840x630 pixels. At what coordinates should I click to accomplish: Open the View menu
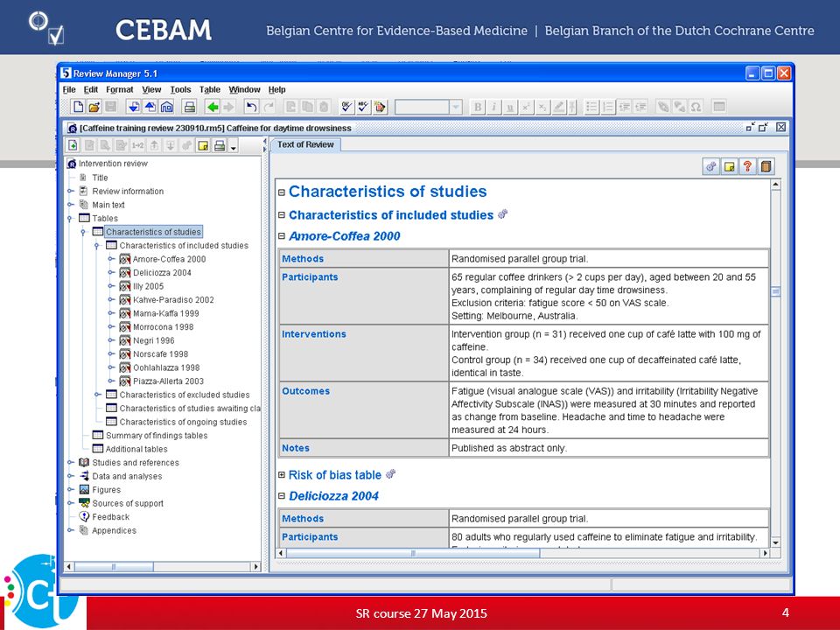151,89
